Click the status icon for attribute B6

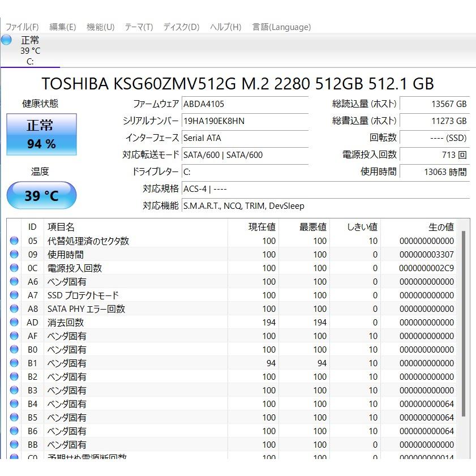click(x=14, y=431)
